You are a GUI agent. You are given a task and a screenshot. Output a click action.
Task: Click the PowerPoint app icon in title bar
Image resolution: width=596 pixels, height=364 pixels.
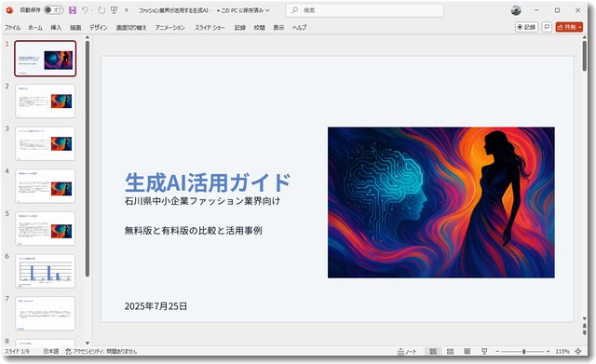pyautogui.click(x=10, y=10)
